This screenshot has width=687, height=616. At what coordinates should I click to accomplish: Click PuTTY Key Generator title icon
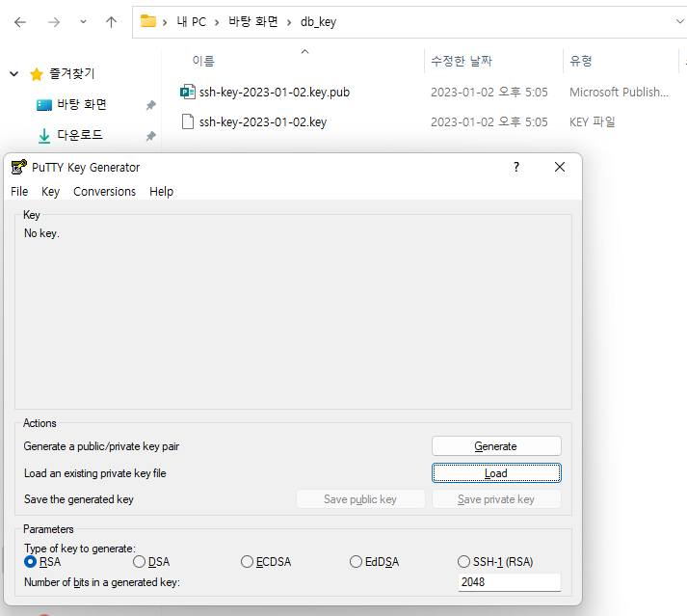(x=19, y=167)
